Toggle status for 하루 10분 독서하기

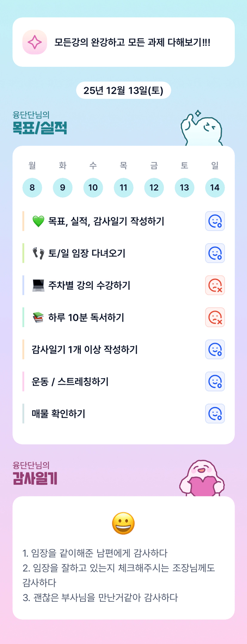(x=215, y=318)
